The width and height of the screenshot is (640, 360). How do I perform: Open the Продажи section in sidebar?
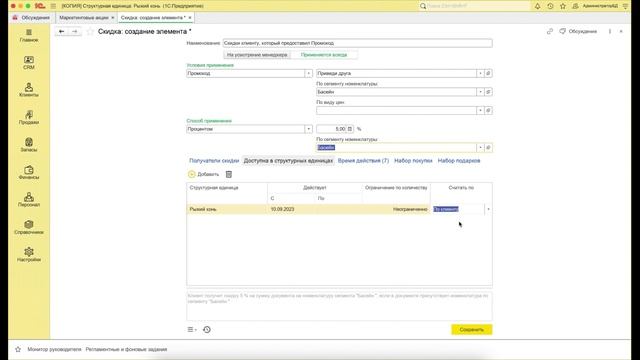[29, 118]
